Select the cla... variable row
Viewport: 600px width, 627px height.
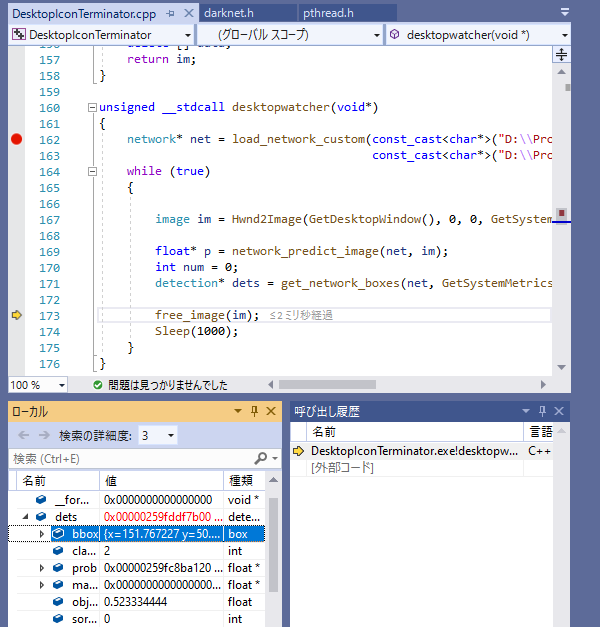coord(137,551)
